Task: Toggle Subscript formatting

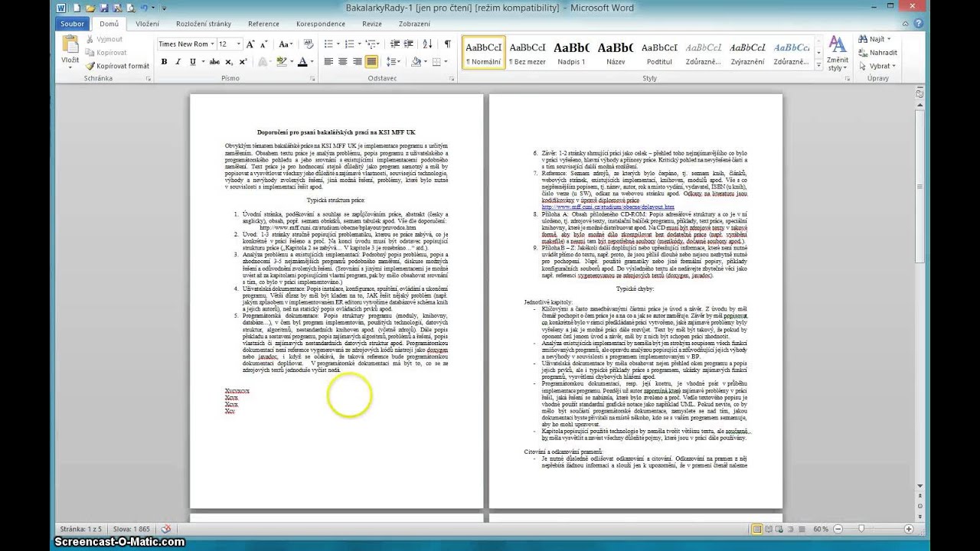Action: [230, 62]
